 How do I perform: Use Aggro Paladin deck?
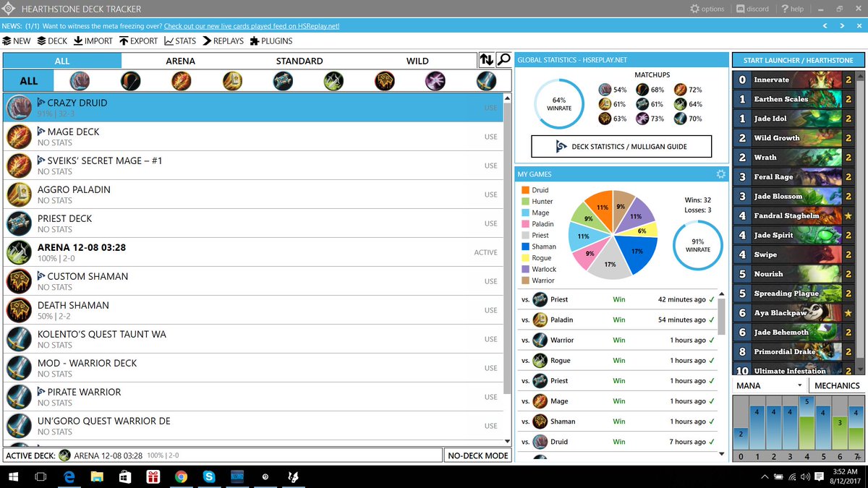click(x=491, y=194)
